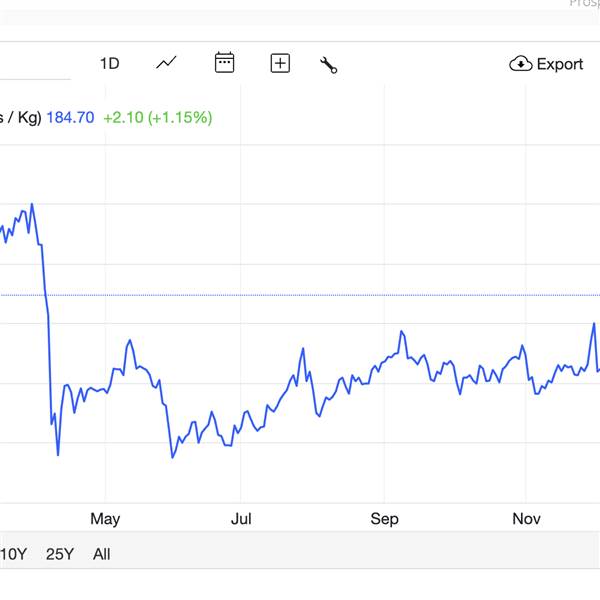Open the calendar date range picker
Viewport: 600px width, 600px height.
(x=225, y=63)
